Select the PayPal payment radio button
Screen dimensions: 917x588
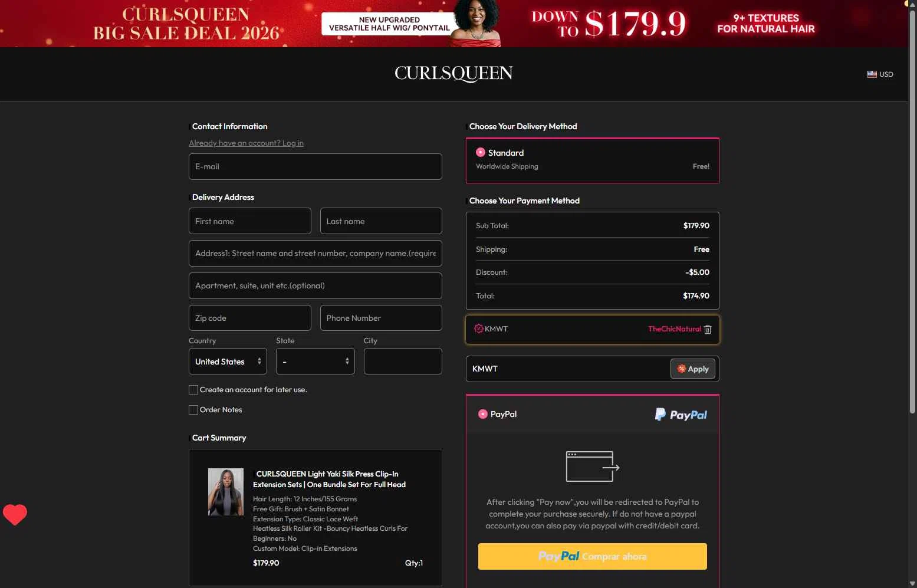(483, 414)
